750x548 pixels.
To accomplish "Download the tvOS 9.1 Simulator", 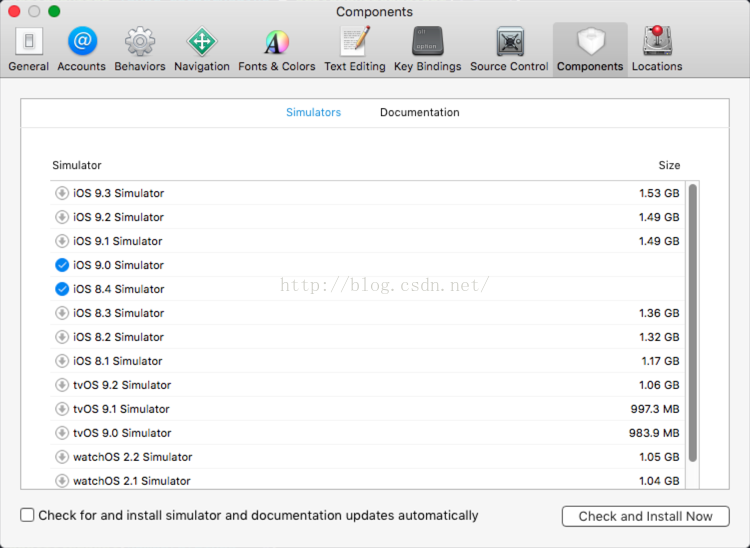I will tap(62, 409).
